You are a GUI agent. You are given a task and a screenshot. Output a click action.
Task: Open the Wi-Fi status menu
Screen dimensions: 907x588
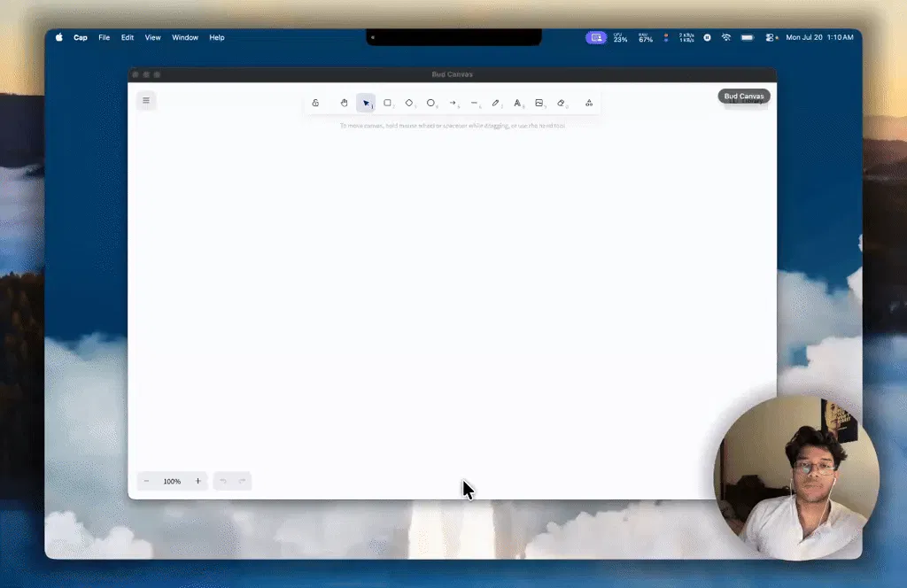click(x=726, y=37)
